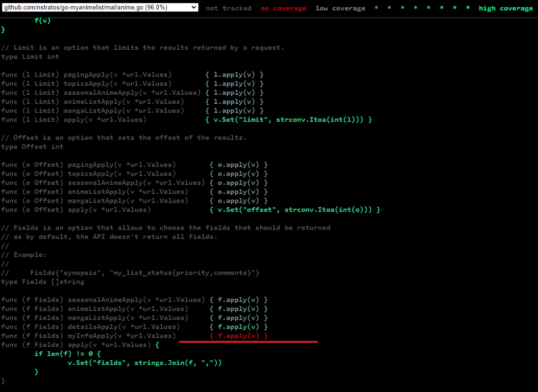The width and height of the screenshot is (538, 392).
Task: Click the v.Set("fields", strings.Join(f, ",")) statement
Action: 145,363
